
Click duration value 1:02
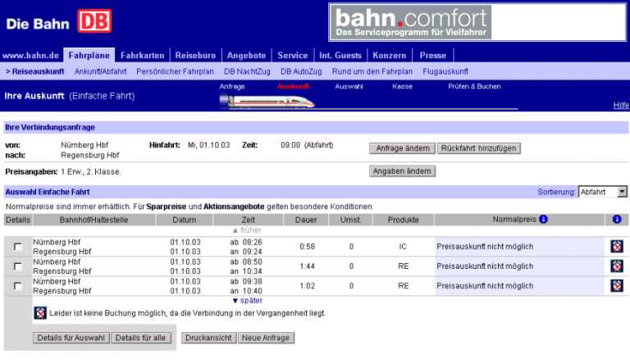pos(307,285)
